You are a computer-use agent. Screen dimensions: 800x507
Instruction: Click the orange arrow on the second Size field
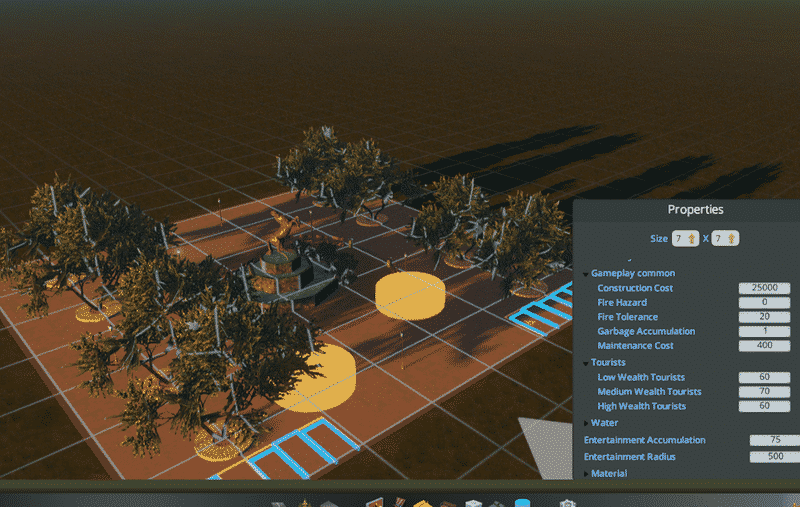click(732, 238)
